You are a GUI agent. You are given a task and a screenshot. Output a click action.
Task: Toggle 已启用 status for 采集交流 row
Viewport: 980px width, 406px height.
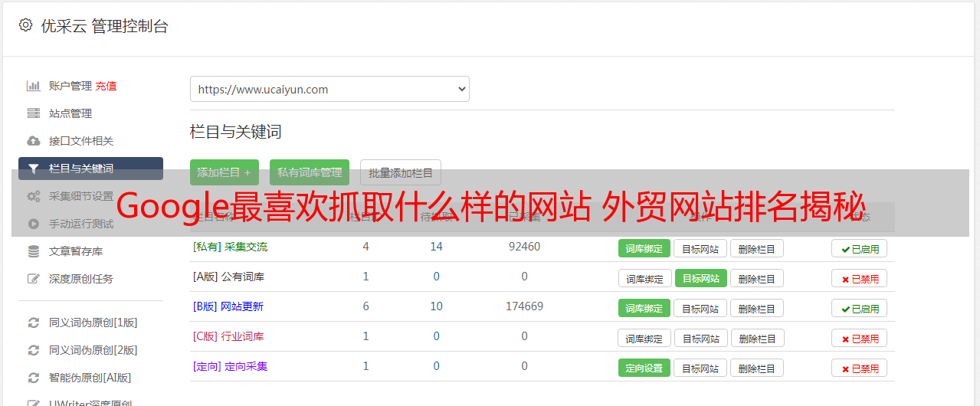tap(859, 248)
